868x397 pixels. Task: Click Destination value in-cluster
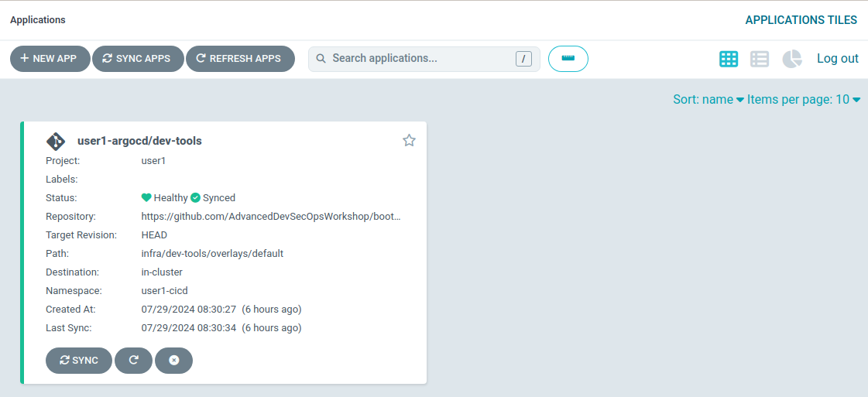pos(162,272)
